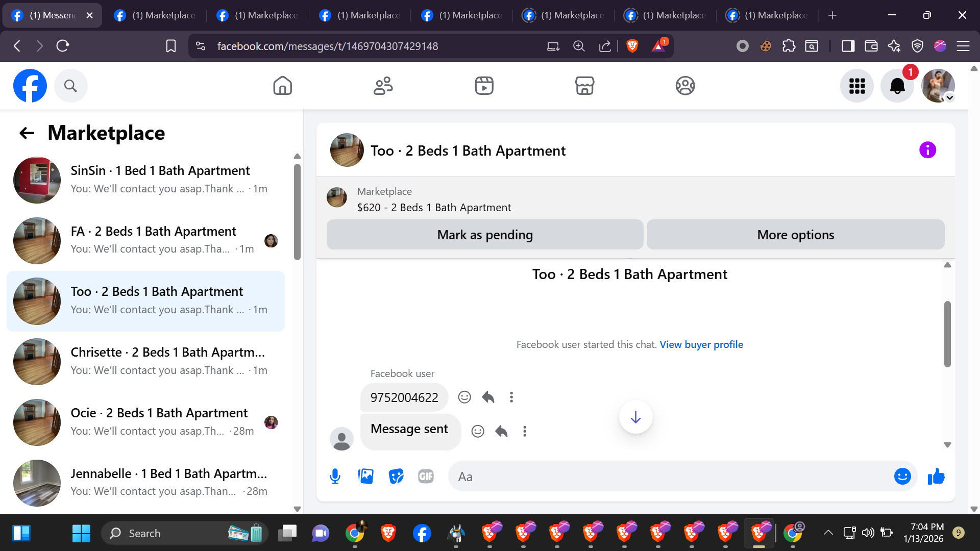Send a thumbs-up like
Screen dimensions: 980x551
click(936, 477)
